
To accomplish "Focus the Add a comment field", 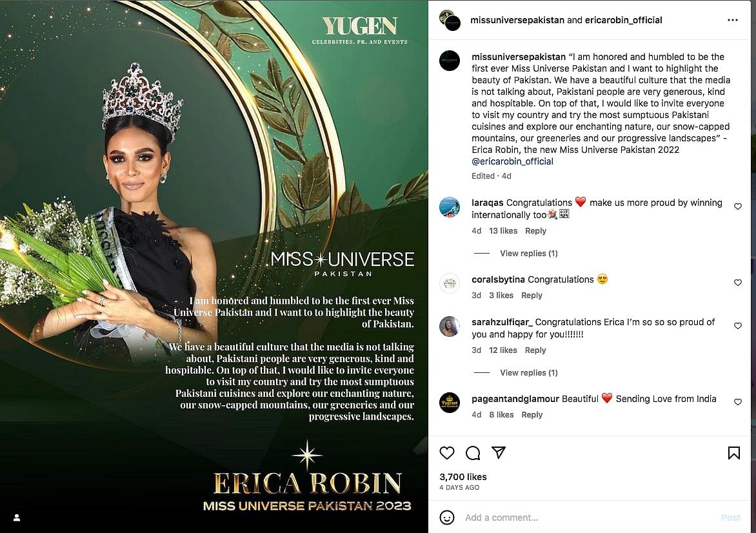I will [588, 518].
